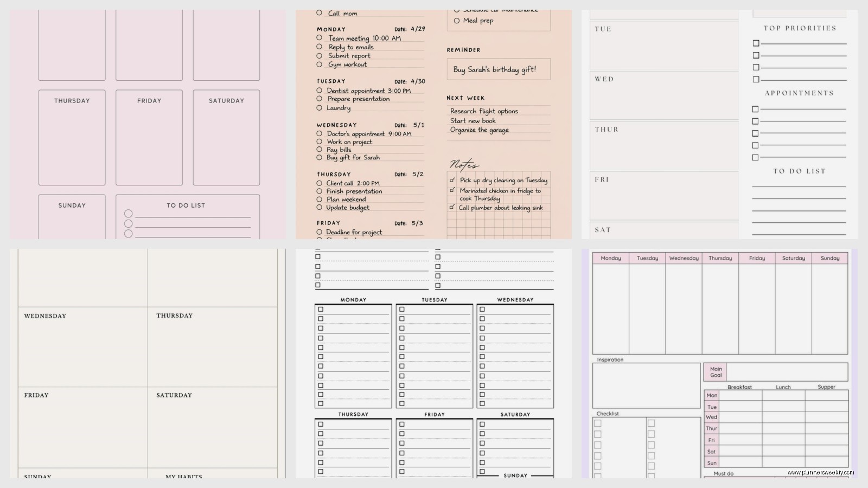Mark "Dentist appointment 3:00 PM" done
Viewport: 868px width, 488px height.
coord(318,90)
